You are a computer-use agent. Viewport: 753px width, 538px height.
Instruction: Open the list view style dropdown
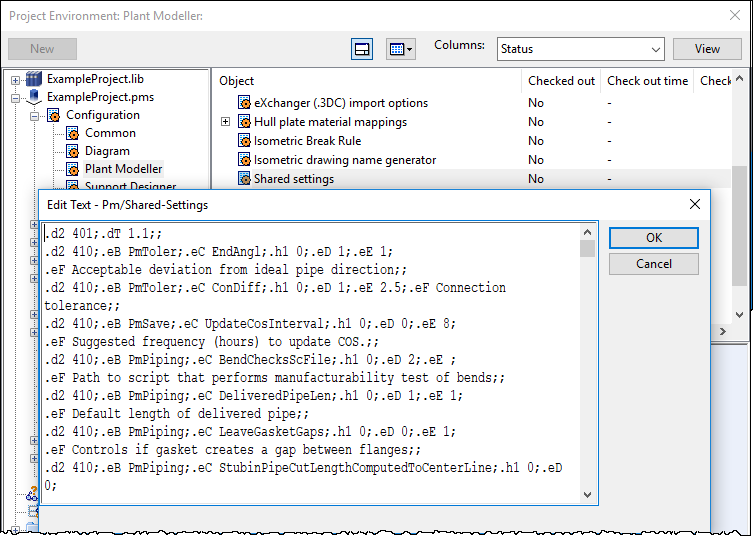[x=401, y=49]
